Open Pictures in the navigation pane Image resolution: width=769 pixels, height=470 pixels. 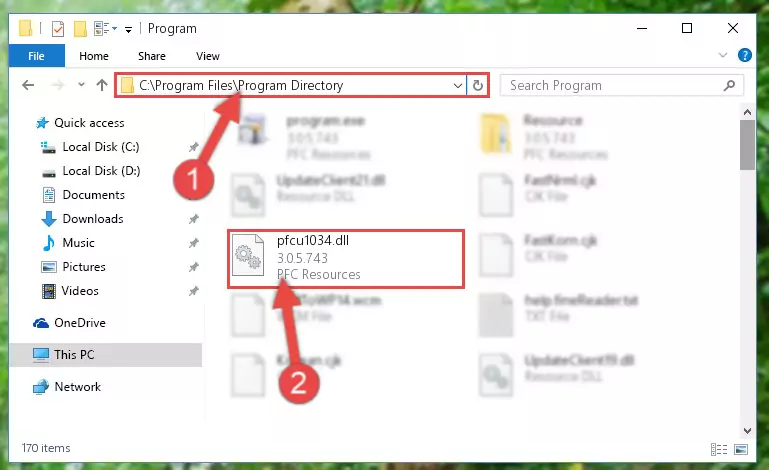[84, 267]
